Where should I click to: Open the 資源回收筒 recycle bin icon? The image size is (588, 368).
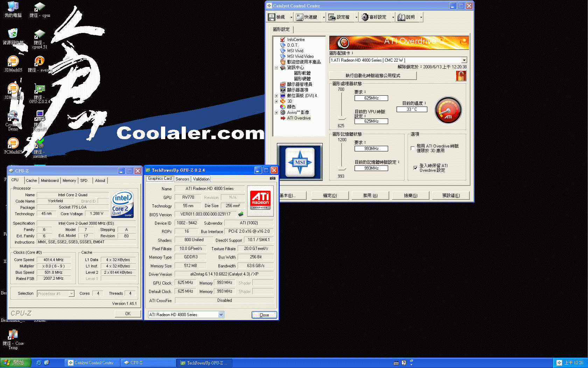pyautogui.click(x=13, y=37)
